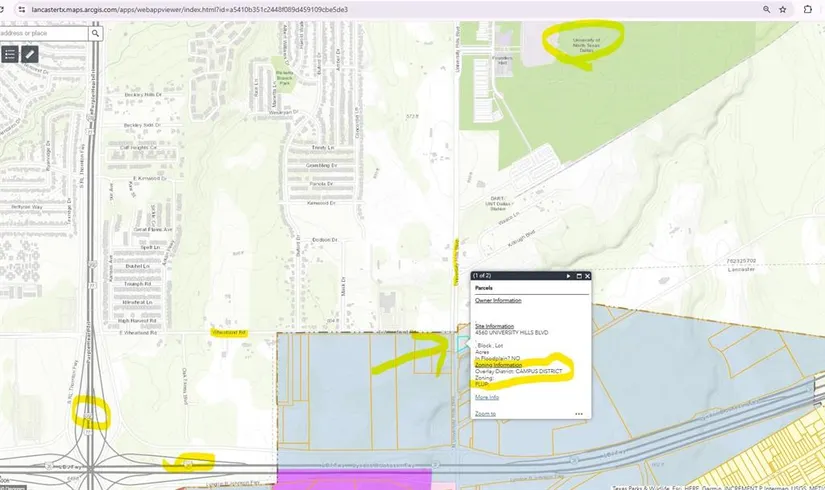Open popup more options ellipsis
The height and width of the screenshot is (490, 825).
[578, 413]
